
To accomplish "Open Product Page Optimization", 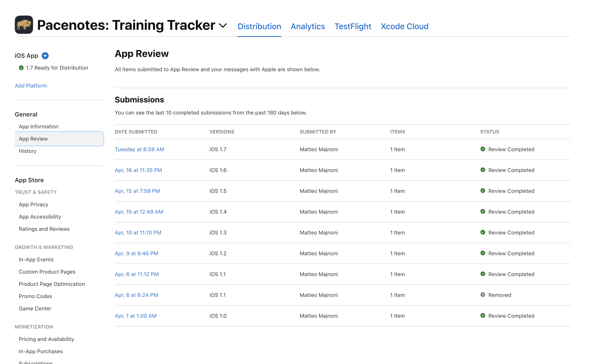I will point(52,284).
